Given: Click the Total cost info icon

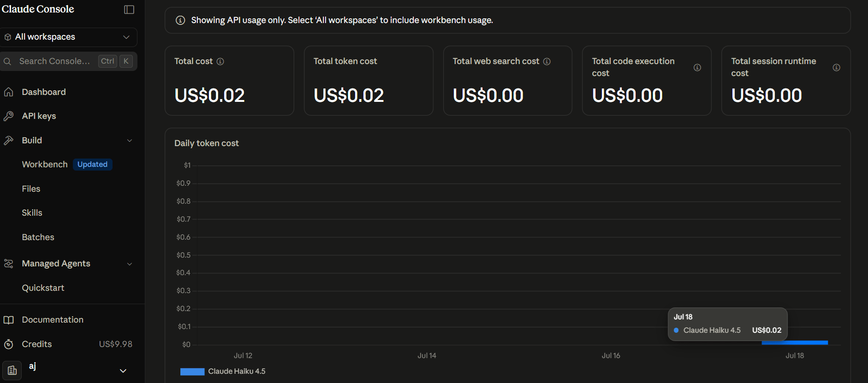Looking at the screenshot, I should click(220, 62).
